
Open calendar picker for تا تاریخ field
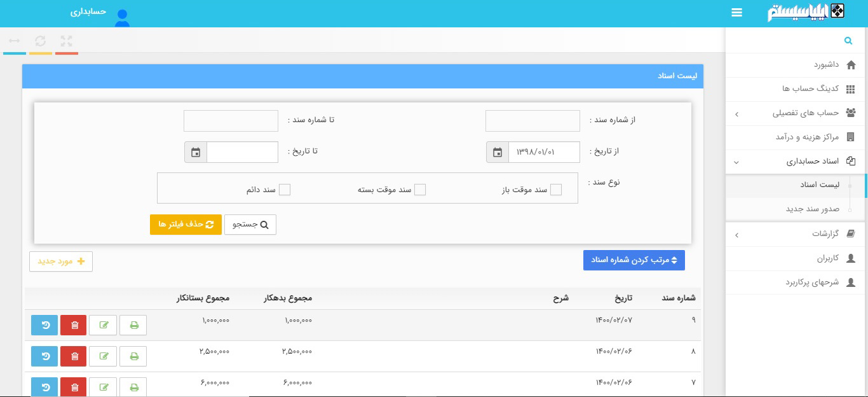tap(197, 151)
